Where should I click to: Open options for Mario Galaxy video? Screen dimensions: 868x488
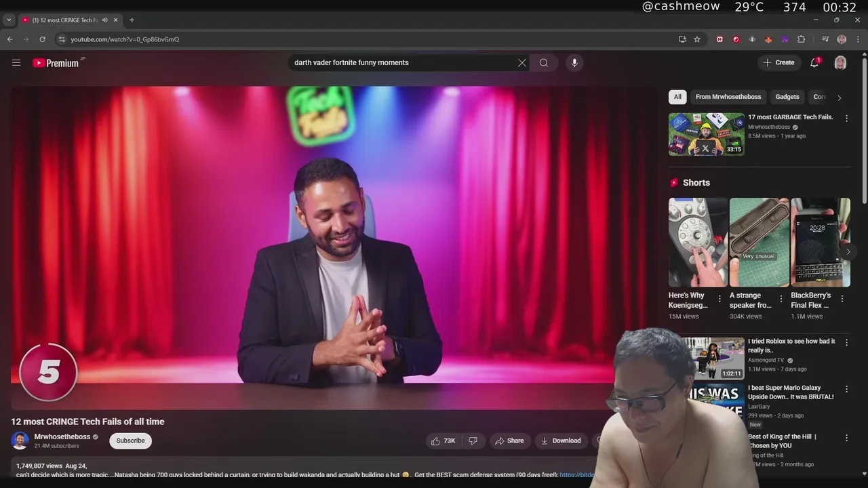point(846,389)
